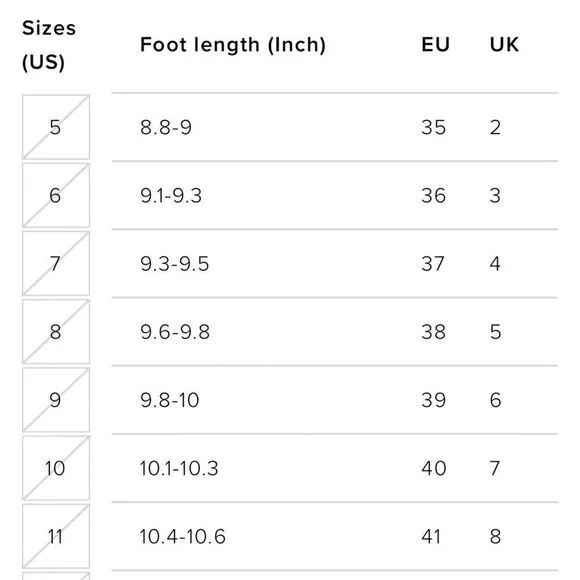Click EU size 41 value
The width and height of the screenshot is (580, 580).
(x=431, y=536)
